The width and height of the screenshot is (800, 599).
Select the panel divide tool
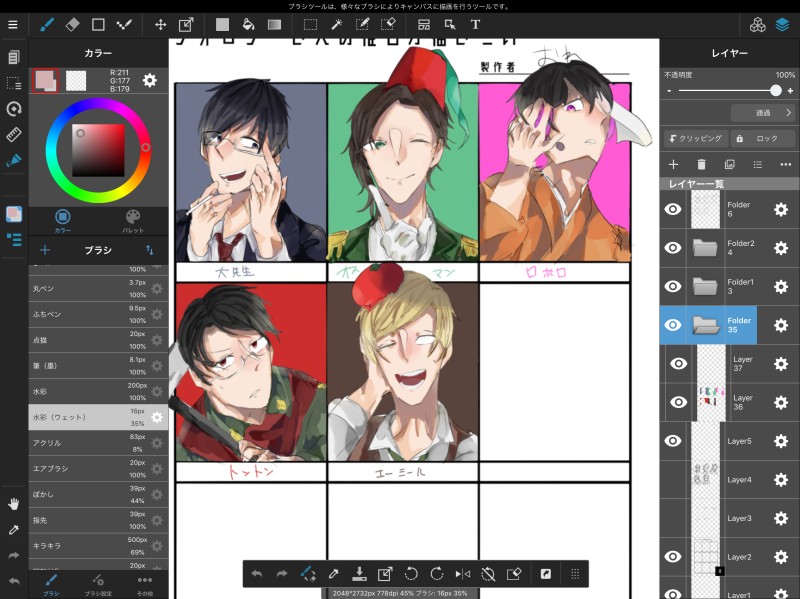click(x=424, y=24)
